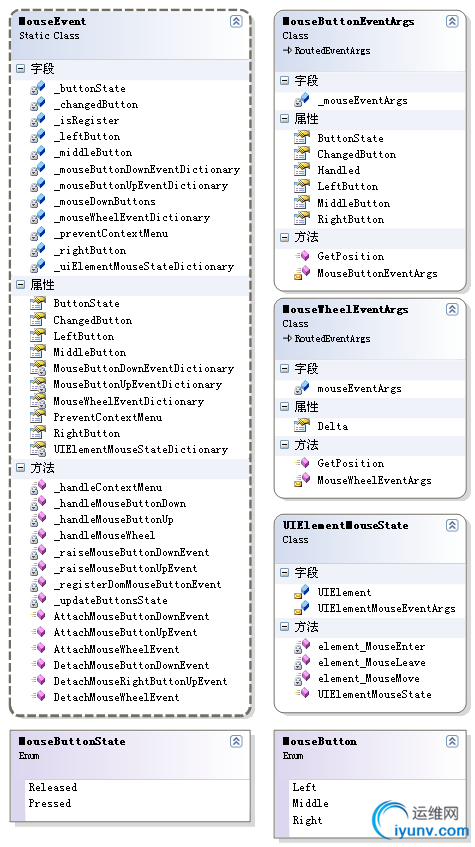Select the Pressed enum value
Viewport: 475px width, 847px height.
(x=49, y=803)
